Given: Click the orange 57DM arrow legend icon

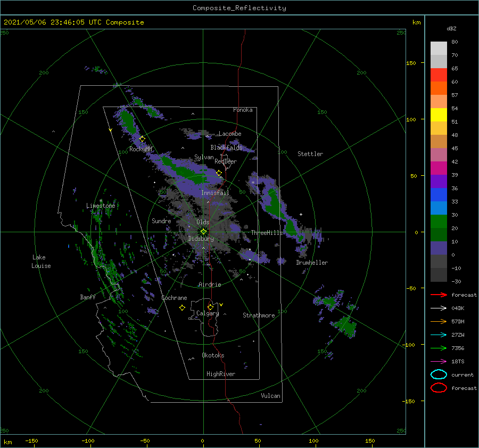Looking at the screenshot, I should coord(439,321).
